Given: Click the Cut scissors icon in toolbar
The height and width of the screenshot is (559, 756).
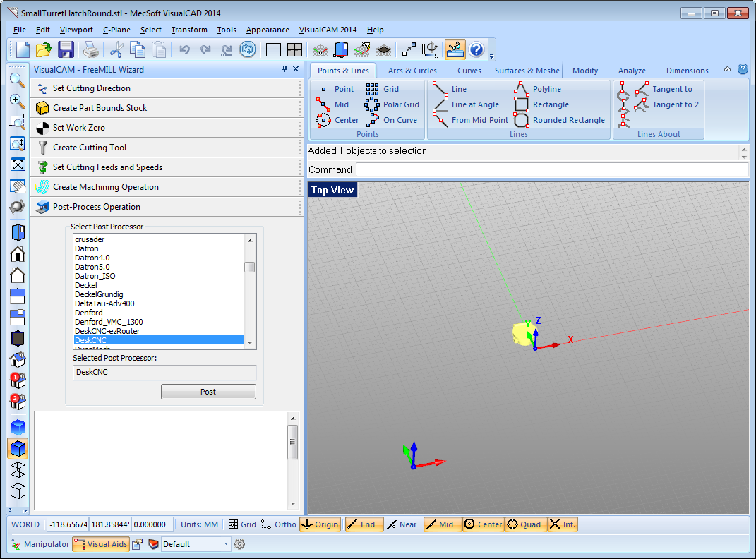Looking at the screenshot, I should 116,49.
